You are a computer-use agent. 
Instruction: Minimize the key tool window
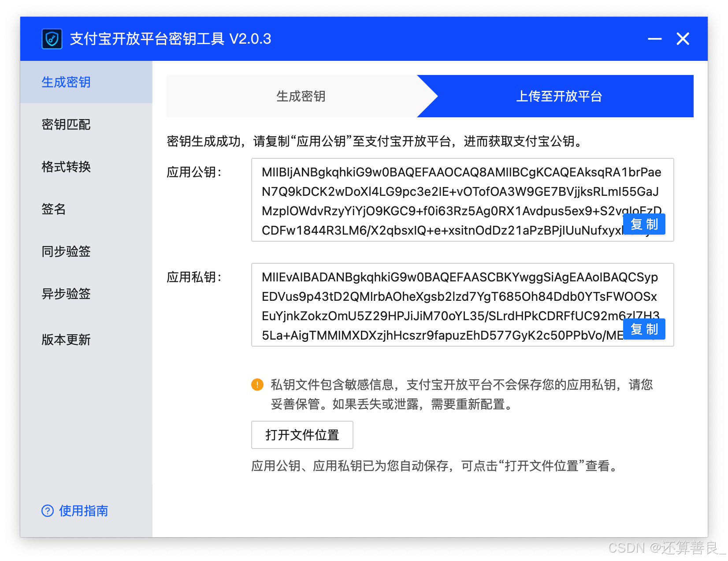tap(654, 39)
